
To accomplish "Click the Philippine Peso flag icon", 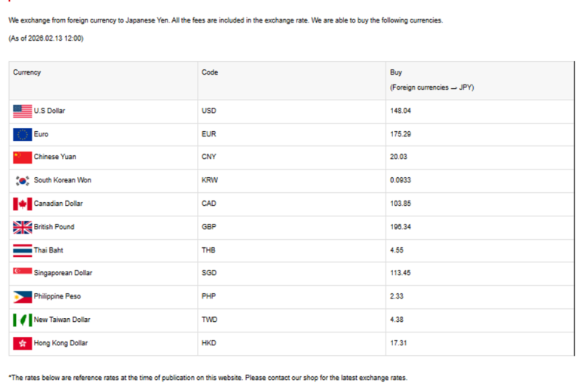I will [x=23, y=296].
